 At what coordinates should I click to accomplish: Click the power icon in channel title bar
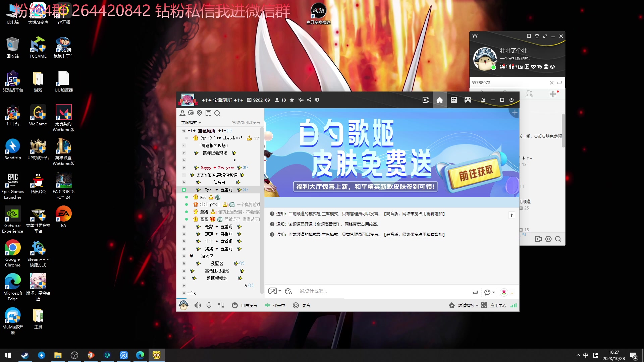tap(512, 100)
